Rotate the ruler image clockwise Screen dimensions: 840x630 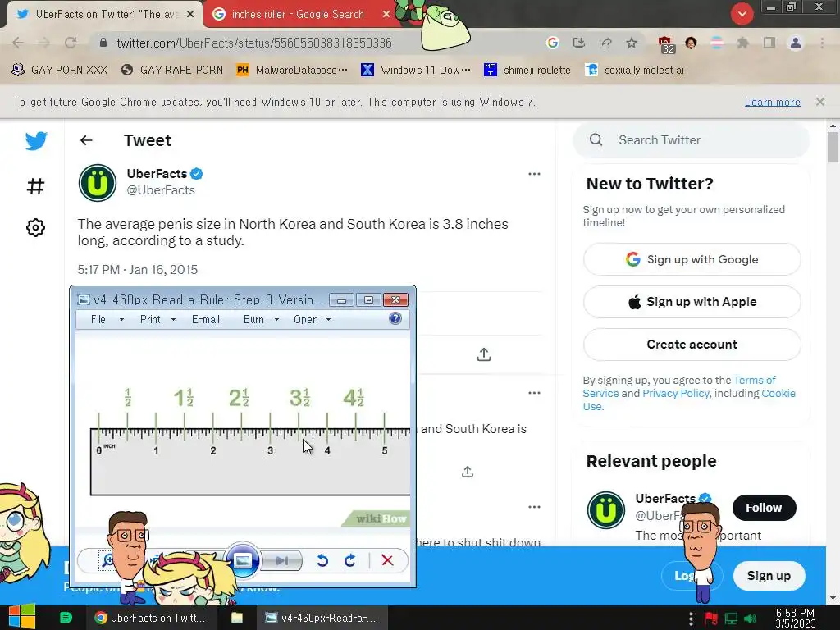[x=349, y=560]
